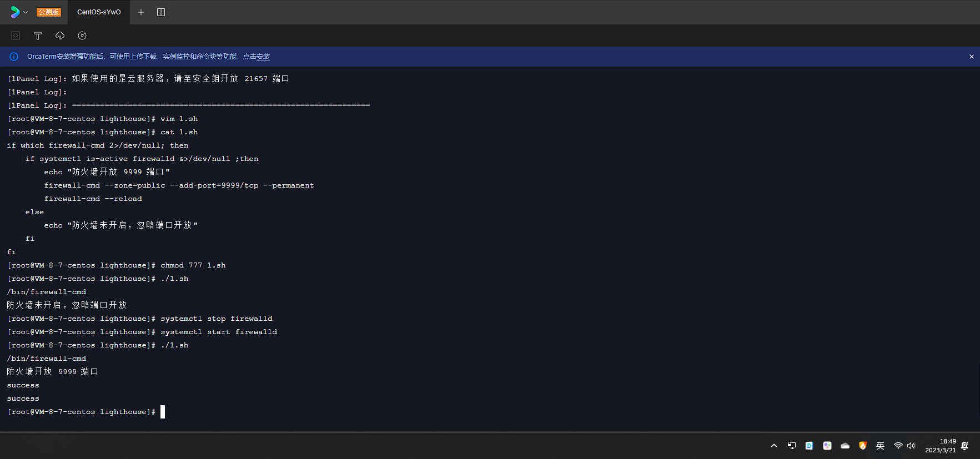This screenshot has height=459, width=980.
Task: Open the cloud upload/download icon
Action: (x=60, y=36)
